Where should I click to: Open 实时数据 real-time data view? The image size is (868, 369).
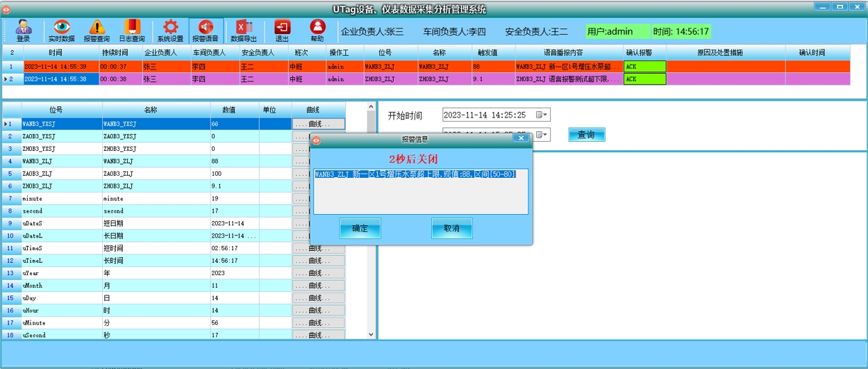coord(61,31)
